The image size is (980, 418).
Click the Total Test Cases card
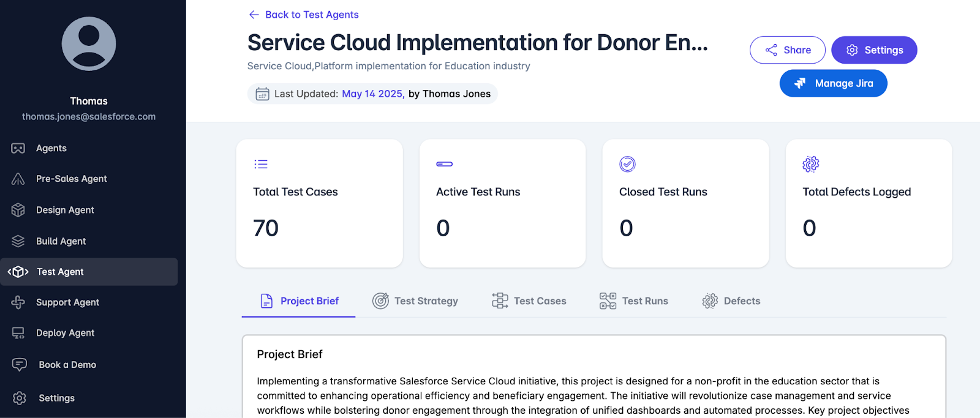pyautogui.click(x=320, y=203)
